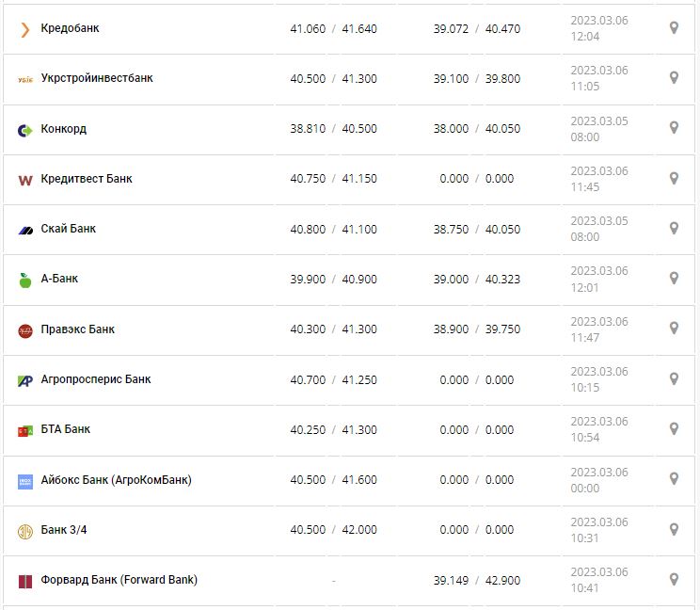Click Форвард Банк (Forward Bank) name
The width and height of the screenshot is (700, 610).
tap(119, 580)
